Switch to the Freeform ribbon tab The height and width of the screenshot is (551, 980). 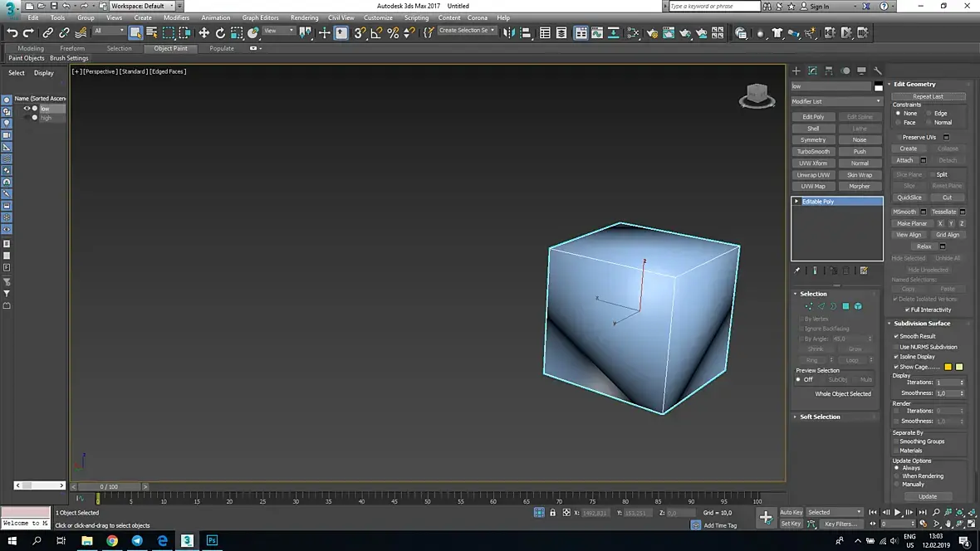coord(72,48)
